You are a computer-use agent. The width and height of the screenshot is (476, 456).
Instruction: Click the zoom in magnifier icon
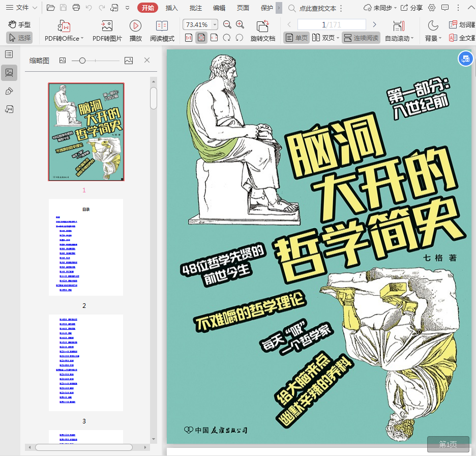240,24
